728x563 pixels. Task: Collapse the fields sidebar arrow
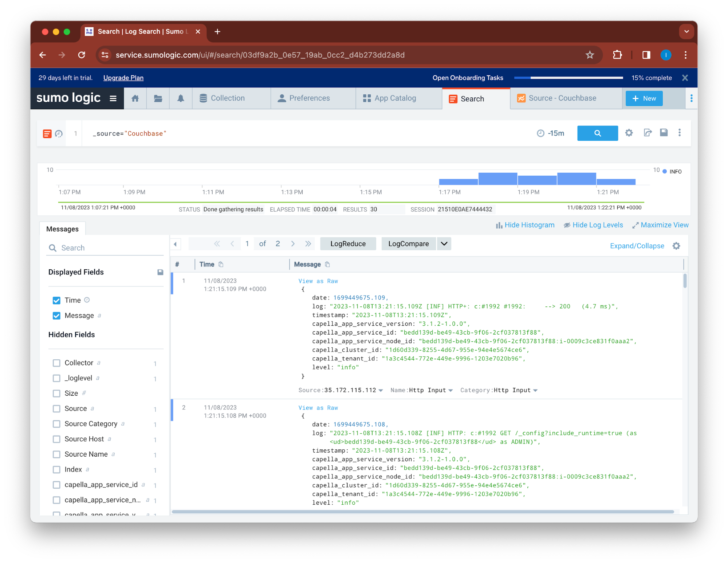176,244
